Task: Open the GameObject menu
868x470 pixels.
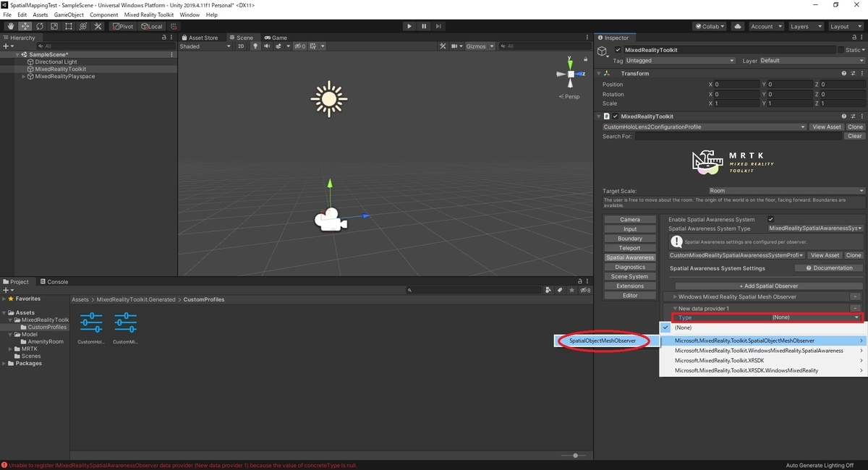Action: [x=69, y=14]
